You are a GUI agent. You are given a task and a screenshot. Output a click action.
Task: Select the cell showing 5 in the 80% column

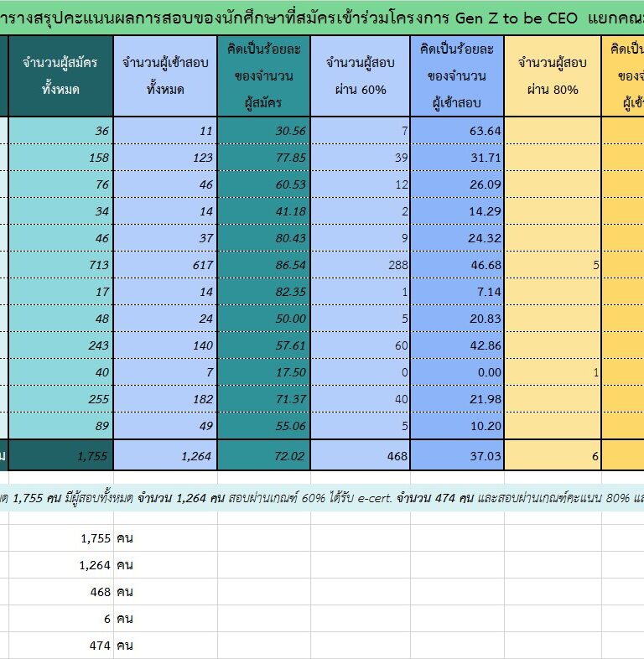(553, 265)
